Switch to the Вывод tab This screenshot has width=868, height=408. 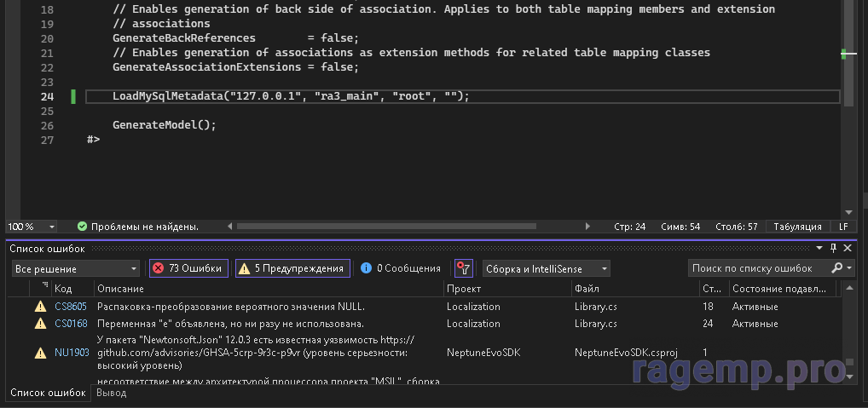tap(111, 394)
